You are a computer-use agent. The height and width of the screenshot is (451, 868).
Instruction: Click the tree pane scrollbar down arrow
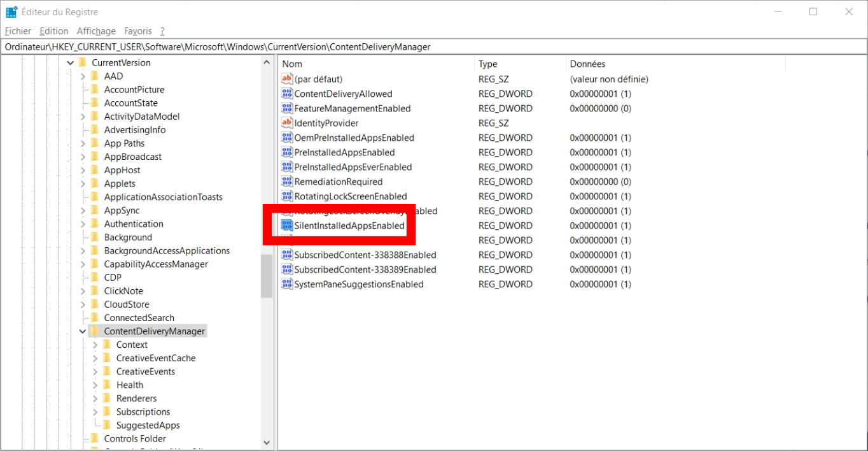click(267, 441)
